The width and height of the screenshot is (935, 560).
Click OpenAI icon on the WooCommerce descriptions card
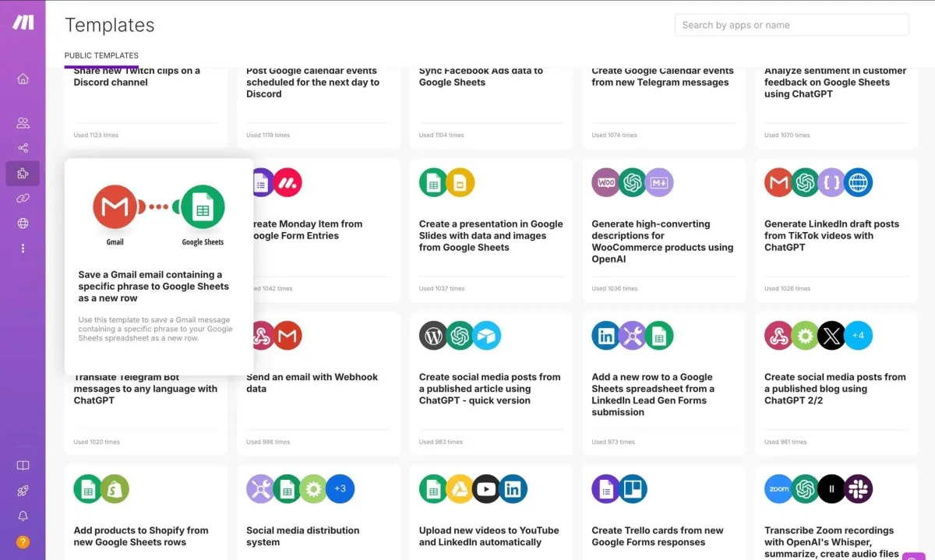point(633,182)
